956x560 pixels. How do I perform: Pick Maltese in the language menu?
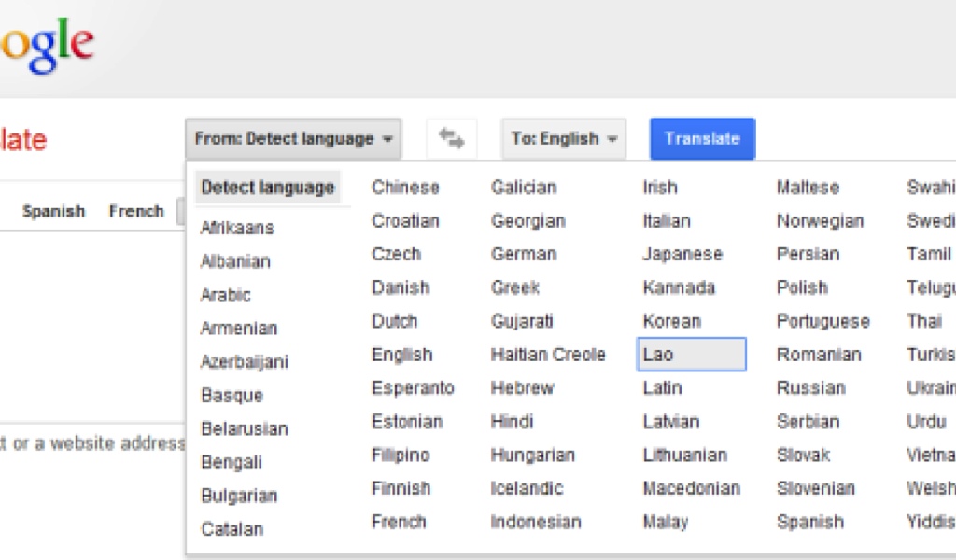pyautogui.click(x=808, y=187)
